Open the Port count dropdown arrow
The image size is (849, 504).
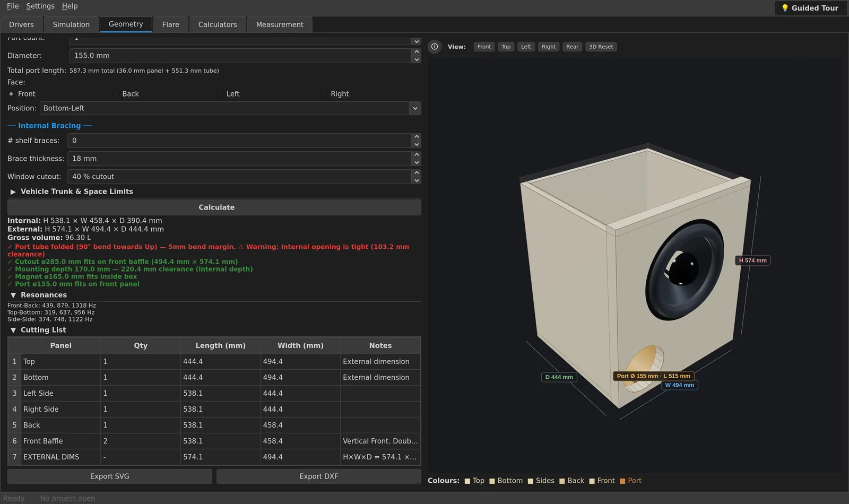(417, 41)
